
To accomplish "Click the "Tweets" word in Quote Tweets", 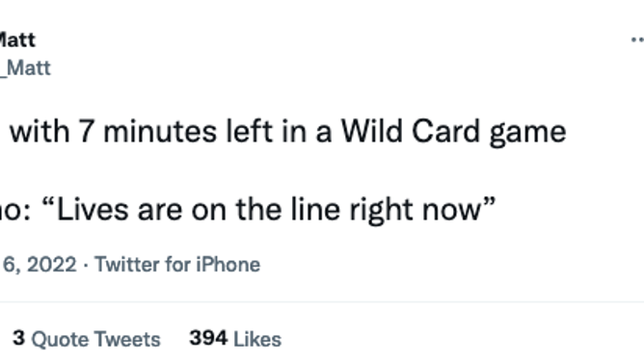I will click(127, 340).
